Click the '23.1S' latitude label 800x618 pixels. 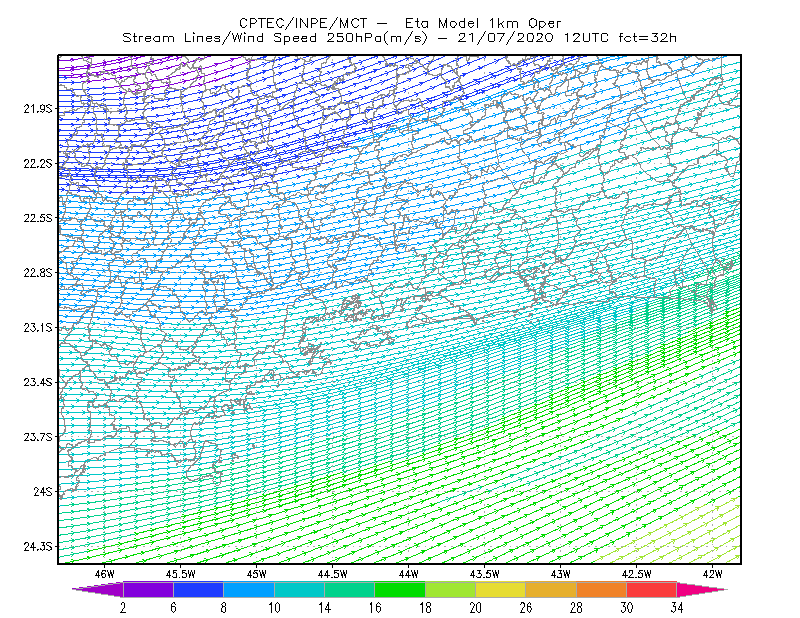click(x=38, y=327)
